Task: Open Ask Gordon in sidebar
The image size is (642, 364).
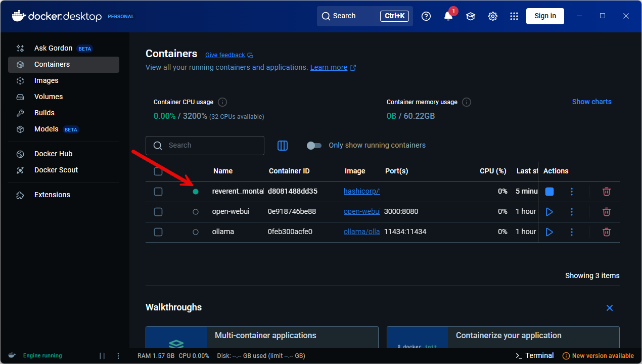Action: [64, 49]
